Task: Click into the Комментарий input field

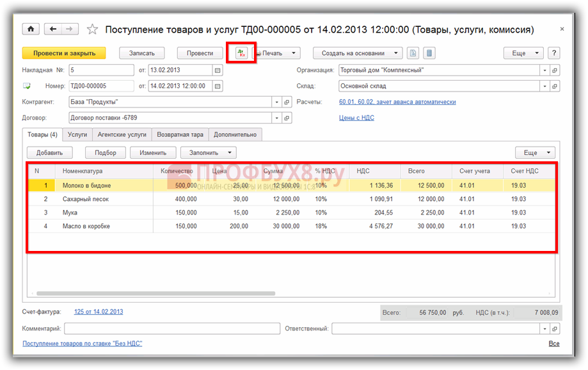Action: 171,328
